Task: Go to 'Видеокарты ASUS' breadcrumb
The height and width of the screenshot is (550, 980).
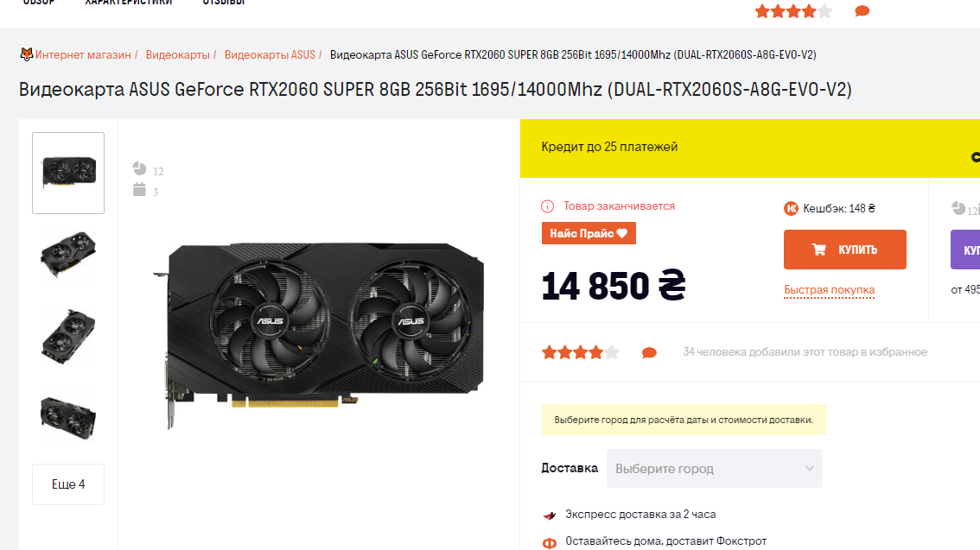Action: (270, 55)
